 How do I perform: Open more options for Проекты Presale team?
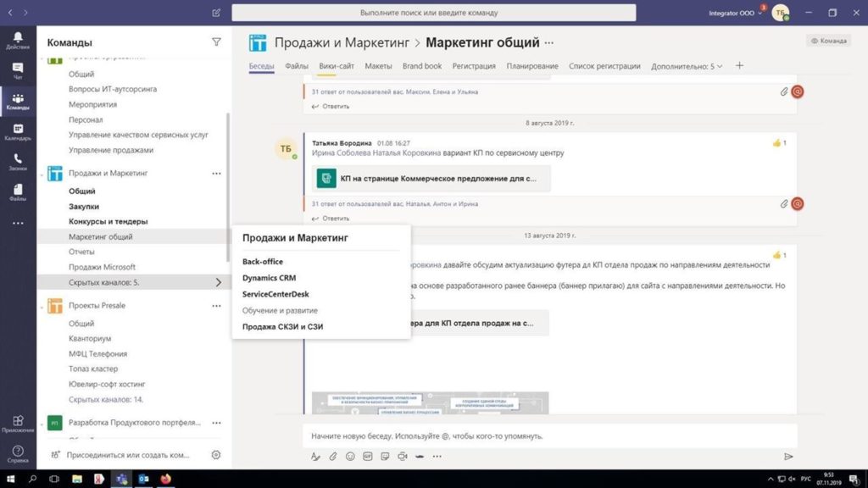216,305
